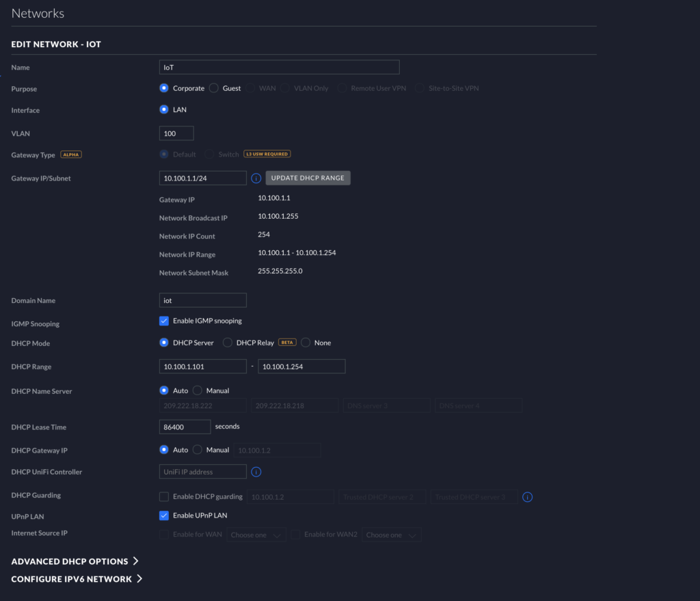Click info icon next to UniFi IP address
Image resolution: width=700 pixels, height=601 pixels.
tap(256, 472)
